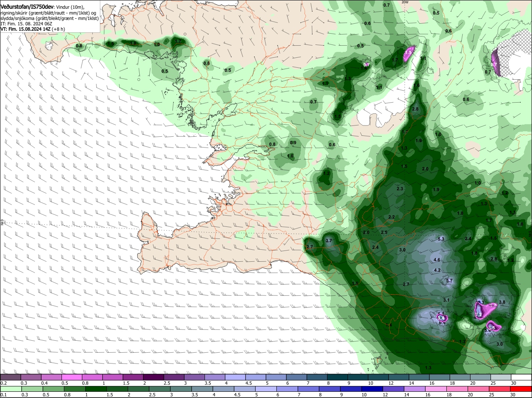Image resolution: width=532 pixels, height=398 pixels.
Task: Click the 4.2 precipitation value on the map
Action: pos(437,270)
